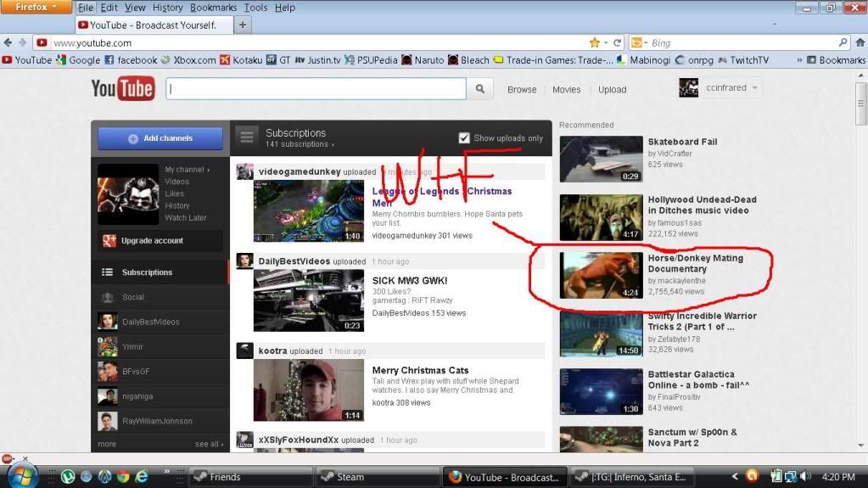This screenshot has height=488, width=868.
Task: Expand the bookmarks toolbar overflow chevron
Action: (x=798, y=60)
